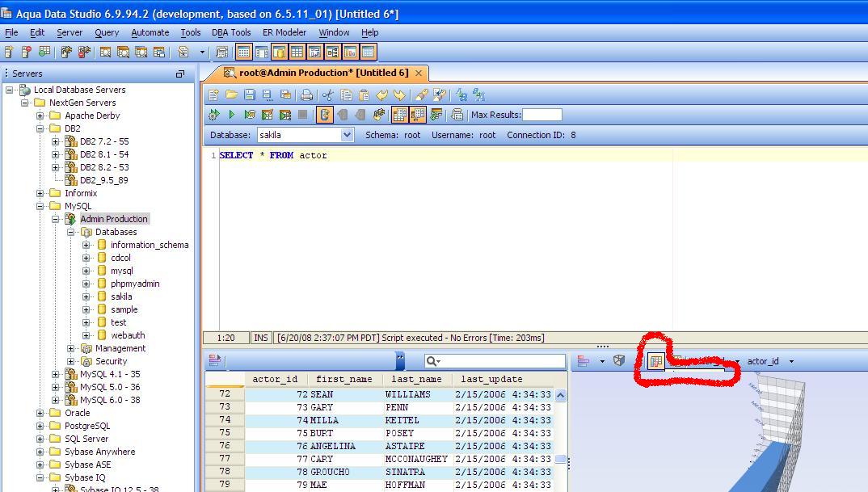Save the script using the floppy disk icon
Image resolution: width=868 pixels, height=492 pixels.
tap(250, 95)
